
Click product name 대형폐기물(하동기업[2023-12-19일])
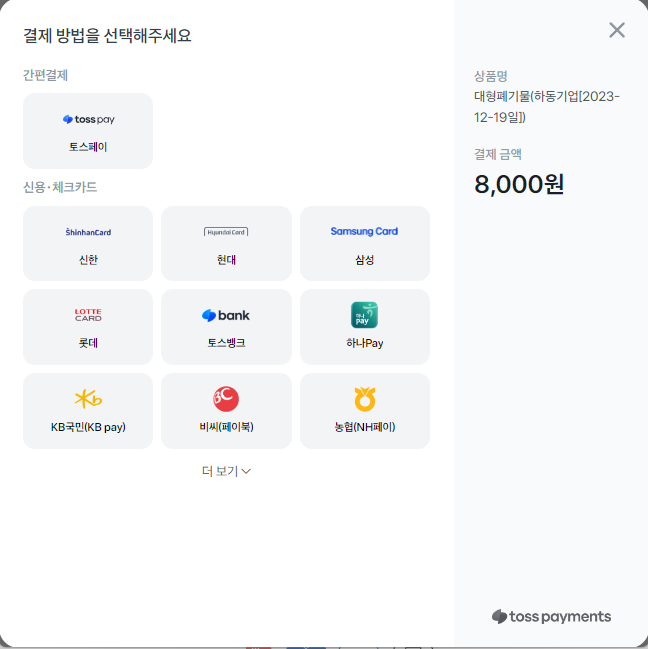click(547, 107)
